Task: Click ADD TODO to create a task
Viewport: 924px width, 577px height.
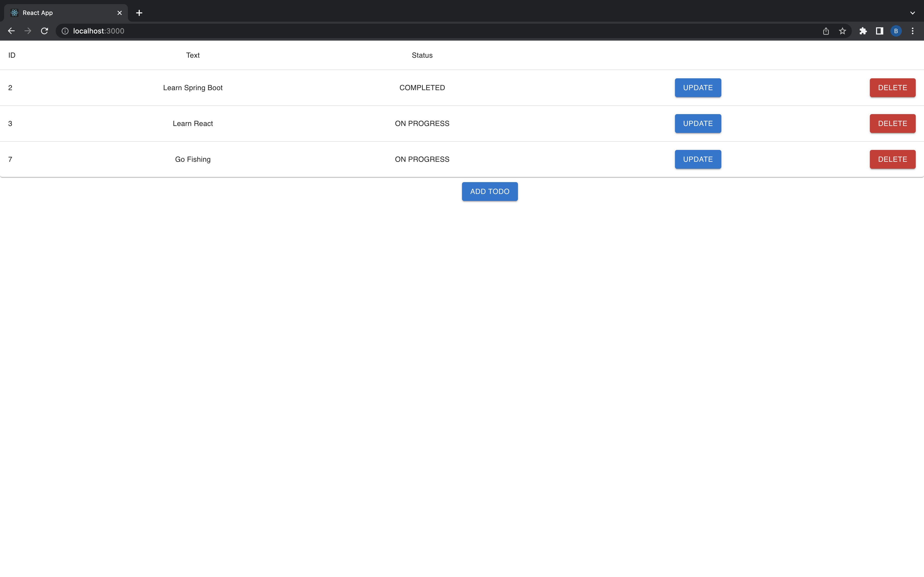Action: [490, 191]
